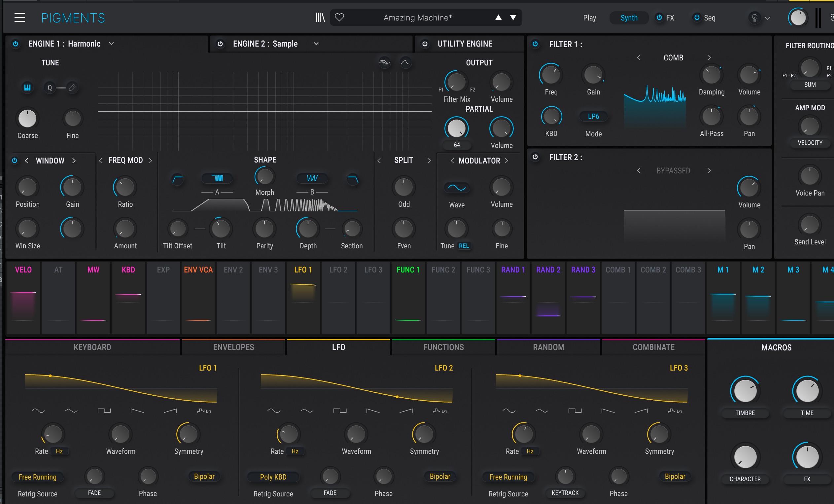This screenshot has height=504, width=834.
Task: Click the Poly KBD retrig source button
Action: (273, 477)
